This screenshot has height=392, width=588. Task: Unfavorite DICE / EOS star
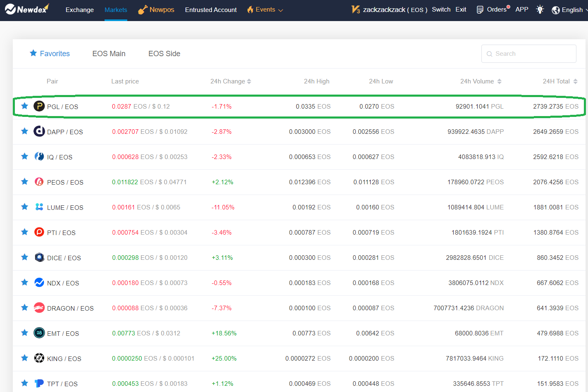coord(25,257)
